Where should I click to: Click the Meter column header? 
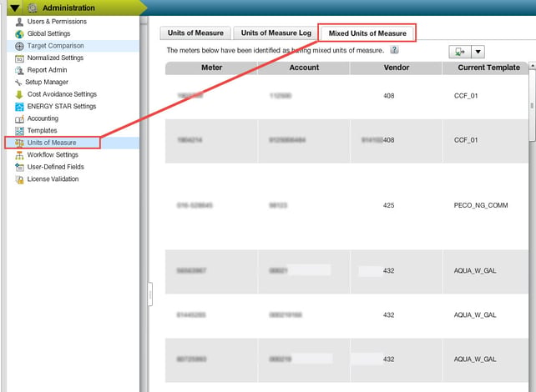tap(211, 68)
